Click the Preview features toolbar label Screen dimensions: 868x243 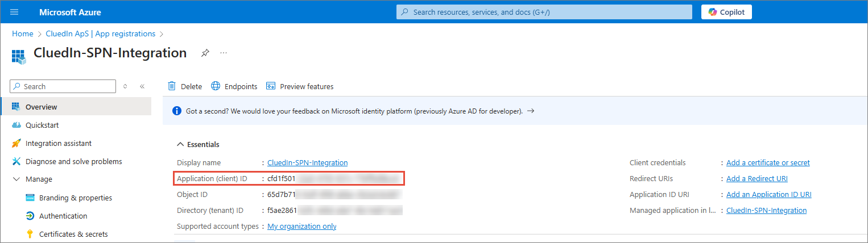point(307,86)
